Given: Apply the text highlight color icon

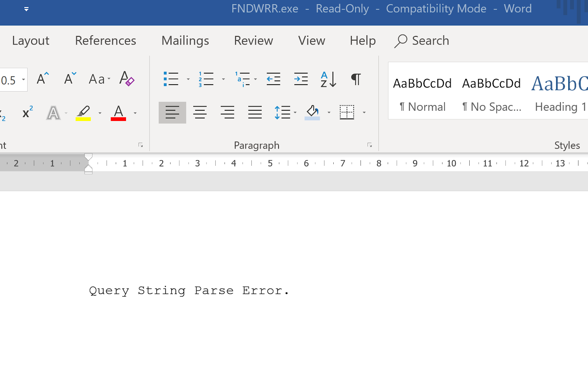Looking at the screenshot, I should tap(84, 113).
